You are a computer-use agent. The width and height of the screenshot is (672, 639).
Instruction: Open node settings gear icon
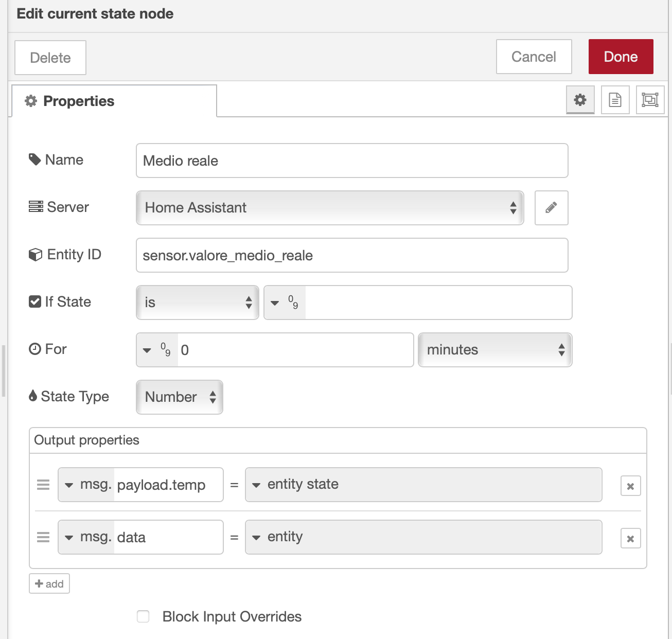tap(580, 100)
